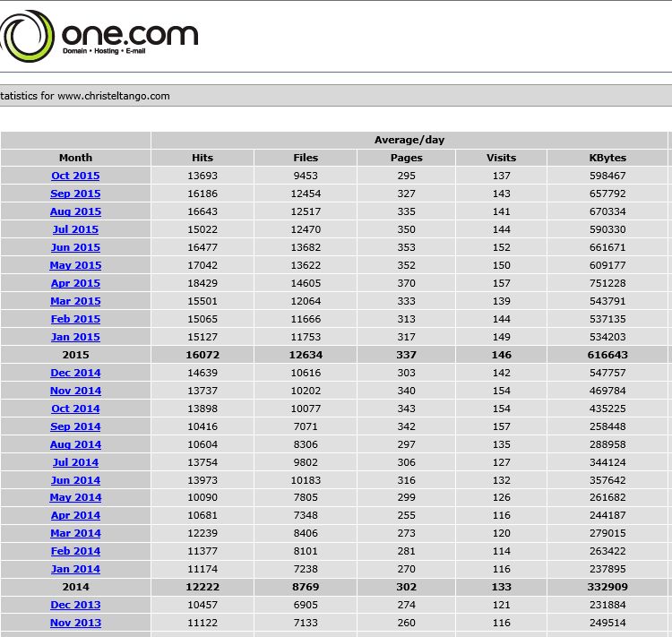Open the Oct 2015 statistics link
Viewport: 672px width, 637px height.
(75, 176)
